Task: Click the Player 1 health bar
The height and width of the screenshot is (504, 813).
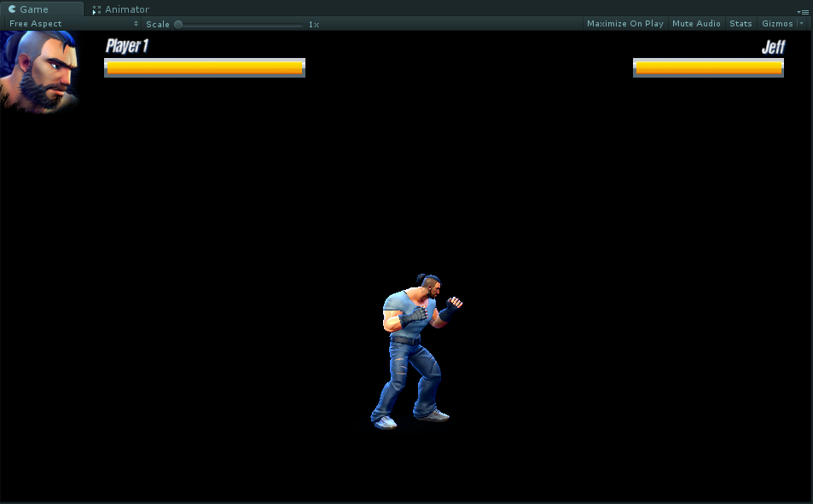Action: 205,68
